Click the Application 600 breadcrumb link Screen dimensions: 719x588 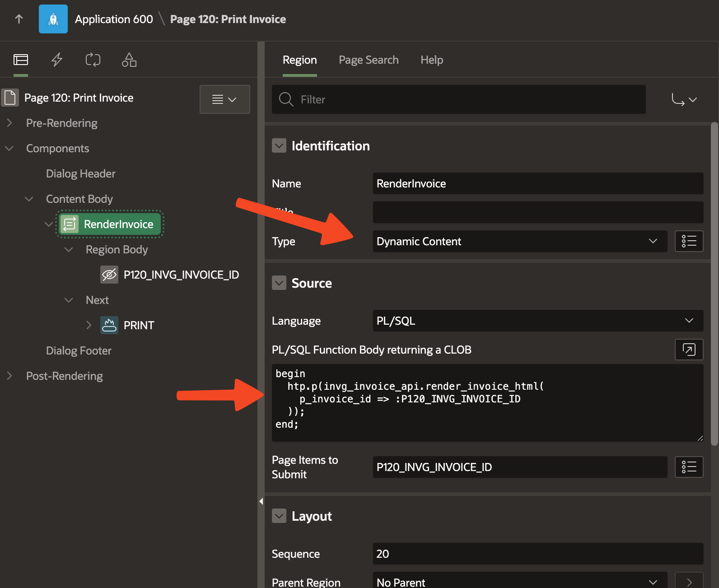114,19
